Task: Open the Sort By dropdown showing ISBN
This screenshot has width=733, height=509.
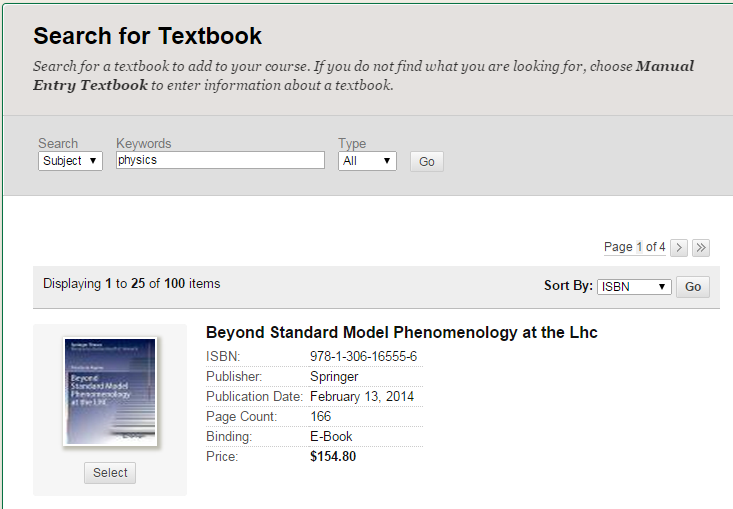Action: tap(634, 287)
